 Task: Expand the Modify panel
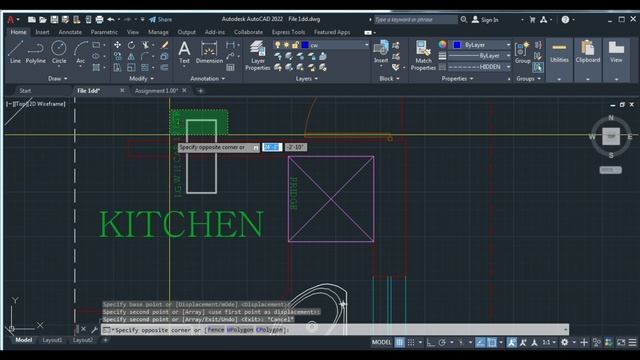pyautogui.click(x=141, y=78)
